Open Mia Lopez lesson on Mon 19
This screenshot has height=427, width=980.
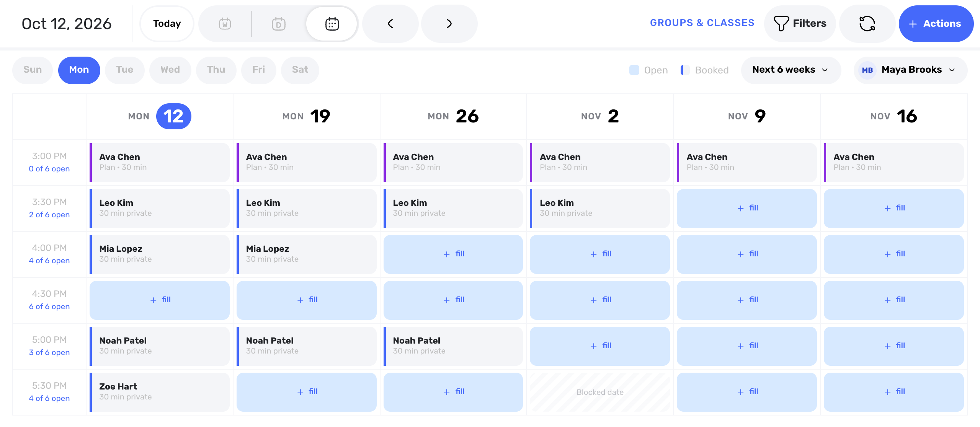307,254
